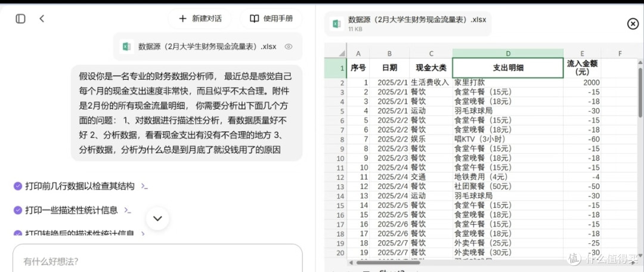Select column E header

click(582, 54)
